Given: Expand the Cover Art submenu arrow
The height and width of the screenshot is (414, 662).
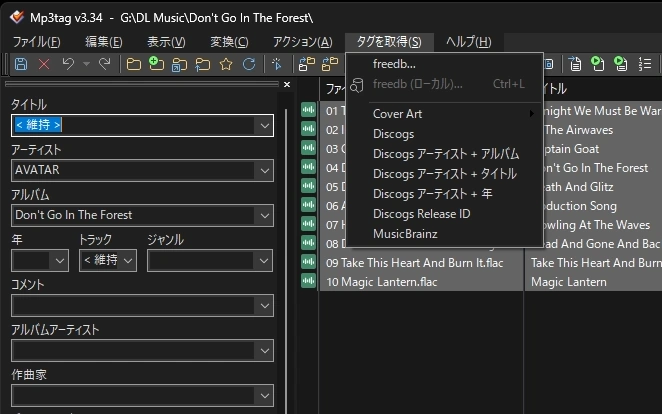Looking at the screenshot, I should tap(531, 114).
